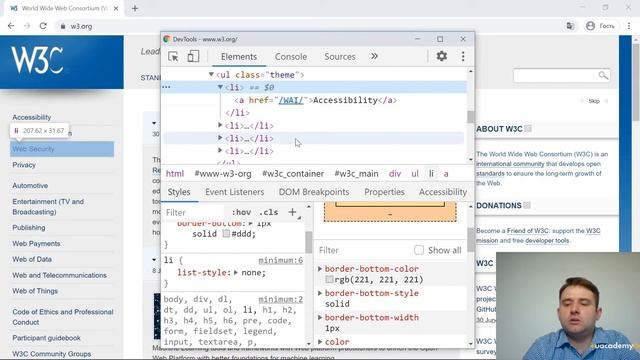640x360 pixels.
Task: Click the Friend of W3C link
Action: tap(528, 231)
